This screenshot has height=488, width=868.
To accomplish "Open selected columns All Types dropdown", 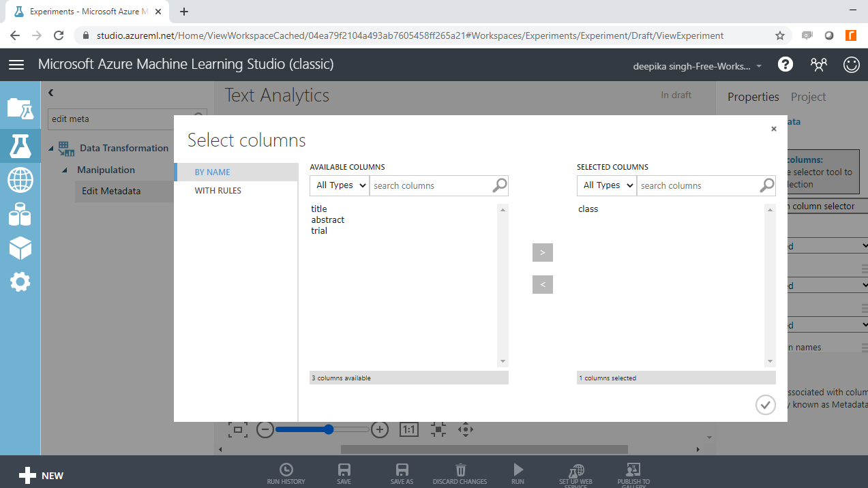I will pyautogui.click(x=607, y=185).
